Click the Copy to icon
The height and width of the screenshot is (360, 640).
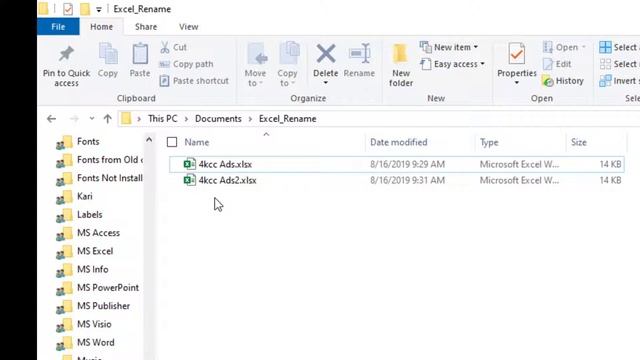(289, 53)
